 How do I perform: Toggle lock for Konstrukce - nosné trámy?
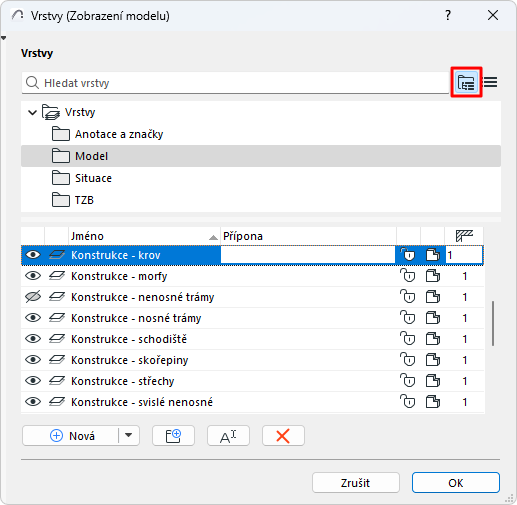408,318
